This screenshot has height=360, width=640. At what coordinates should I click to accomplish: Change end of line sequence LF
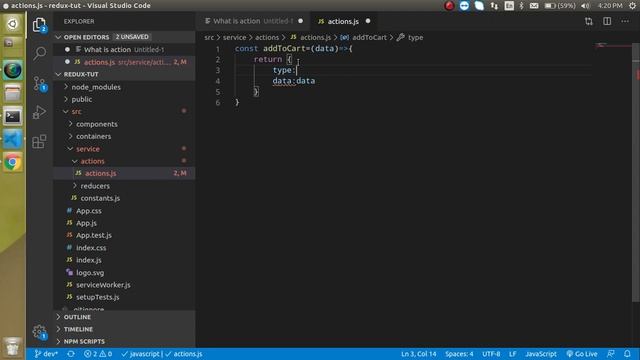click(513, 354)
